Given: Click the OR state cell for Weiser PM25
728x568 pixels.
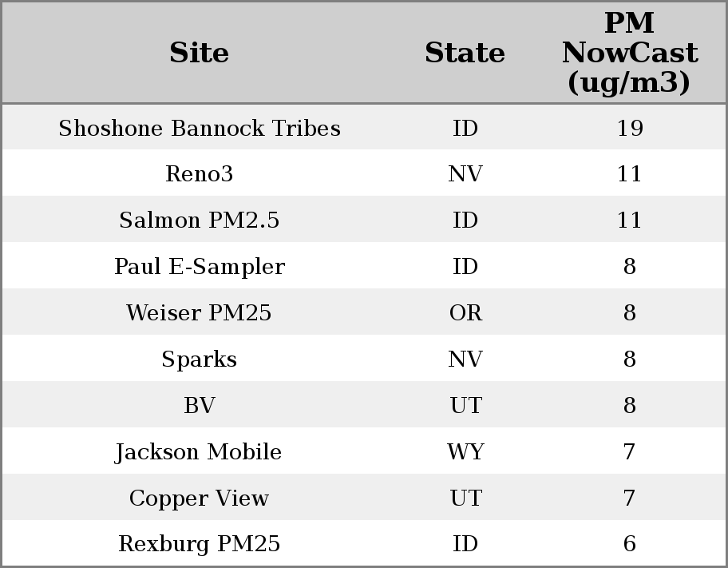Looking at the screenshot, I should click(x=465, y=313).
